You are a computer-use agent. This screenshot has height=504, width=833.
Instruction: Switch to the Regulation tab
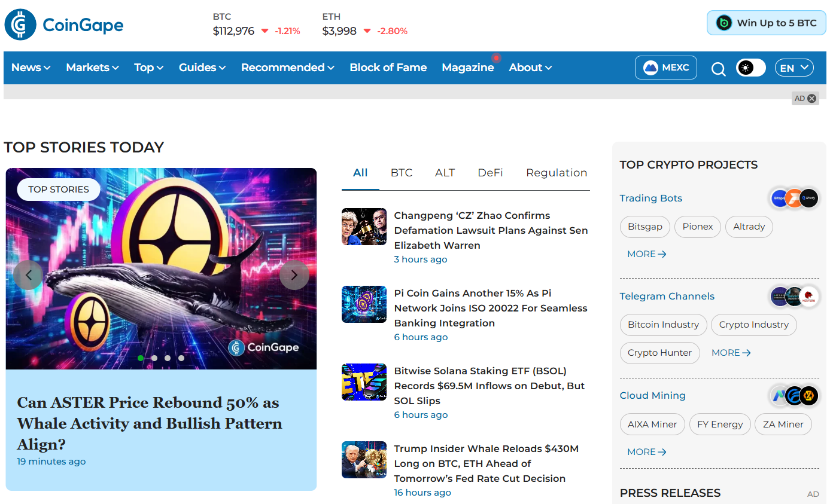(x=557, y=173)
